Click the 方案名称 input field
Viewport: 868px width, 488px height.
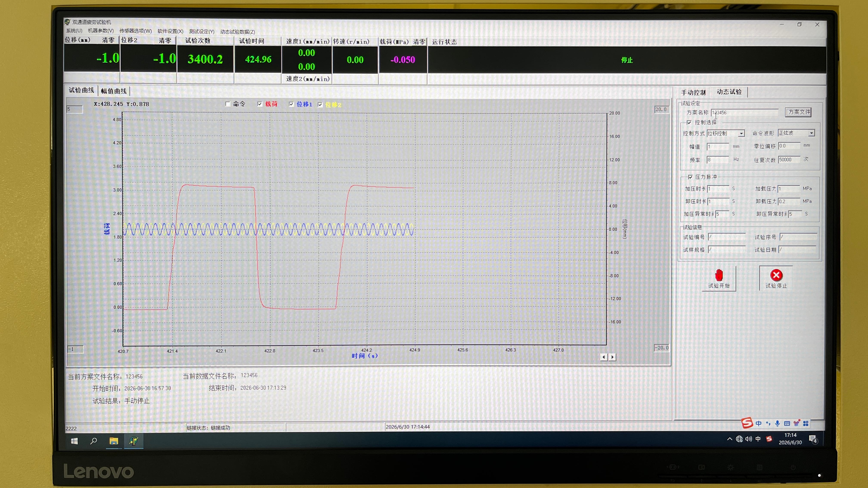tap(744, 113)
